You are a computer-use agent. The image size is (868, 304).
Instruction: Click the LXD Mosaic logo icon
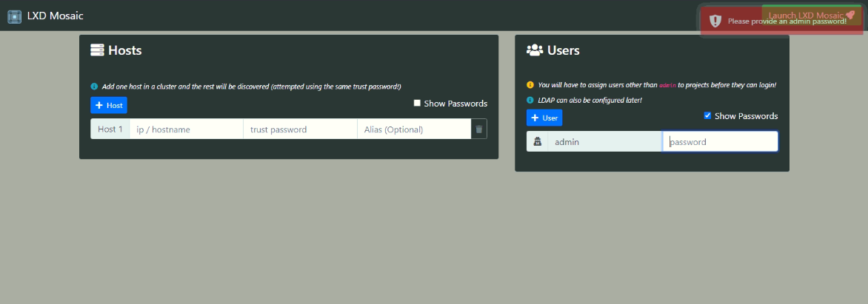coord(14,16)
